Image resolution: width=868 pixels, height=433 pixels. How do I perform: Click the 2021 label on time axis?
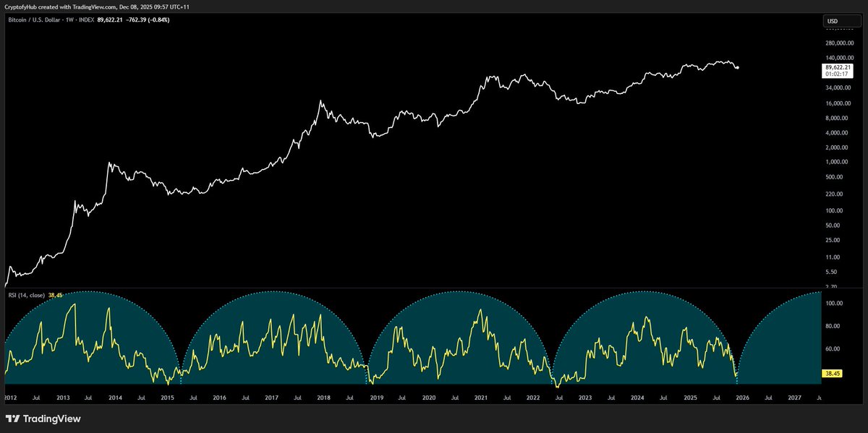[481, 398]
